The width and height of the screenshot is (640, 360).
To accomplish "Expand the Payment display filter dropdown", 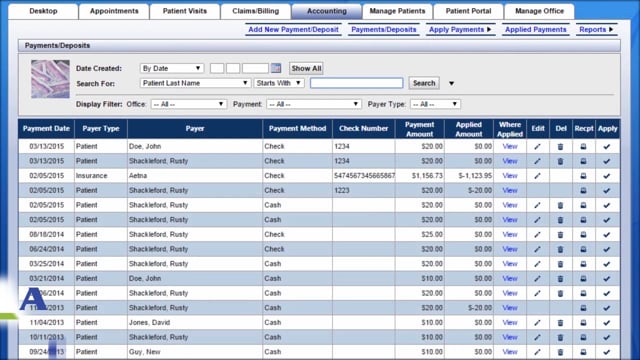I will point(314,104).
